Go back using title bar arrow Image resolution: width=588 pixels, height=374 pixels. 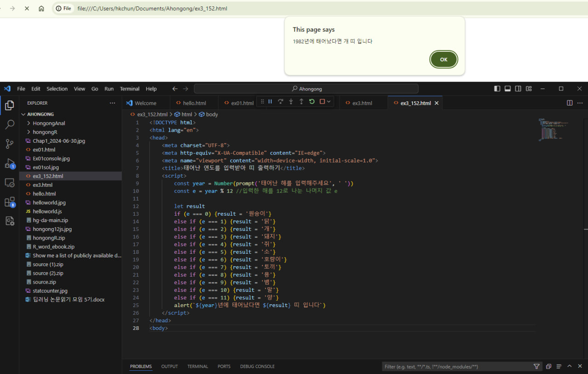(x=175, y=89)
